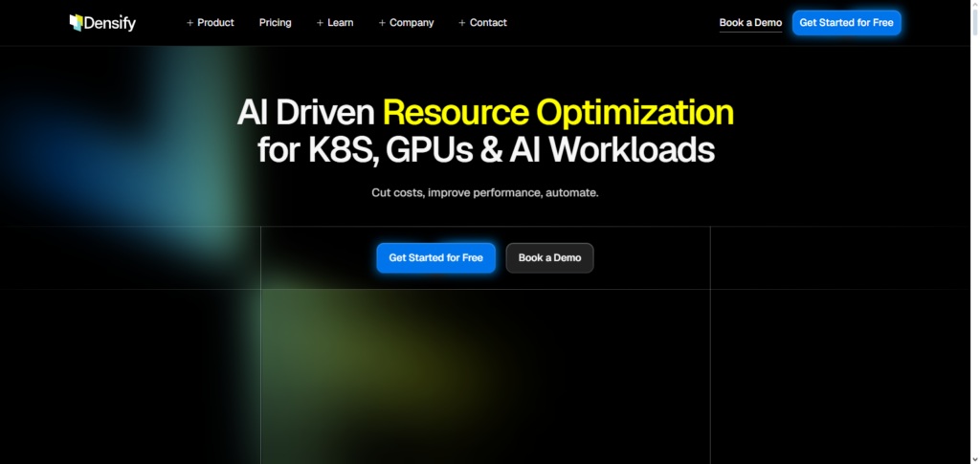Click the plus icon beside Learn
980x464 pixels.
(x=321, y=23)
